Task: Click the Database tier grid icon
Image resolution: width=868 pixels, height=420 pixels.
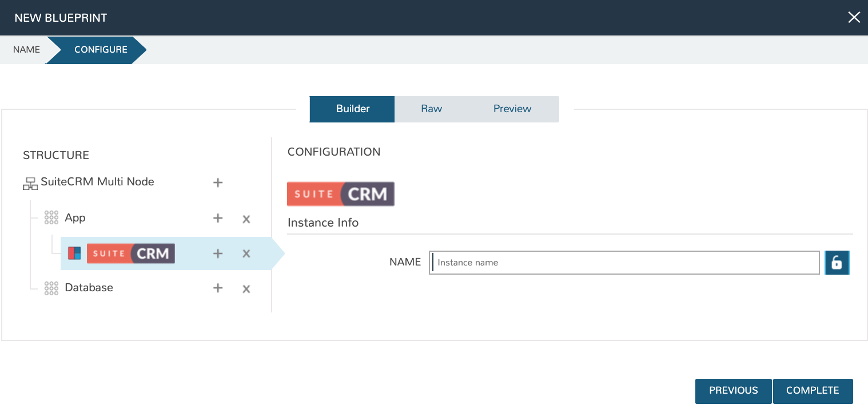Action: [51, 288]
